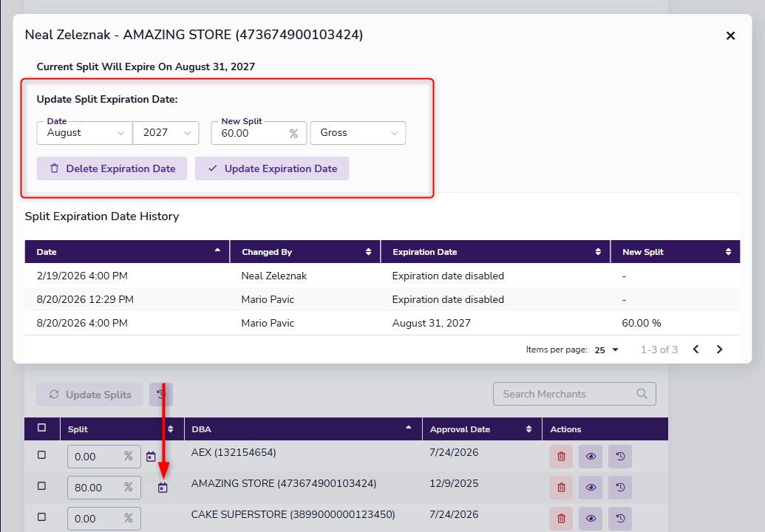
Task: Toggle select-all checkbox in merchants header
Action: [42, 428]
